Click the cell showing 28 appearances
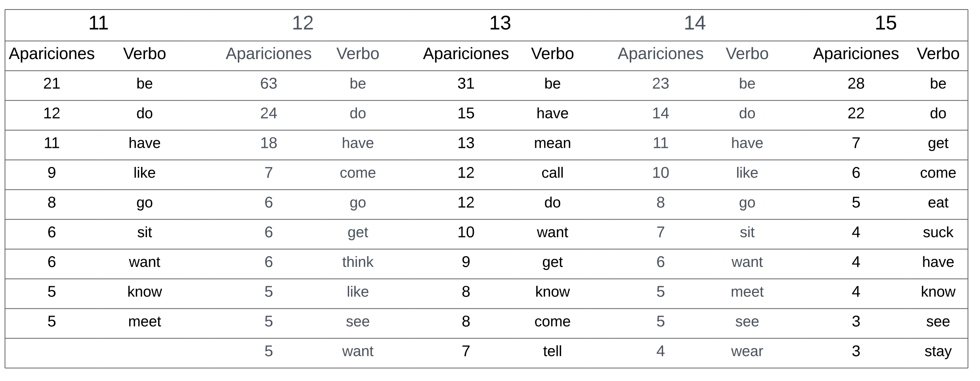Viewport: 980px width, 381px height. 856,84
